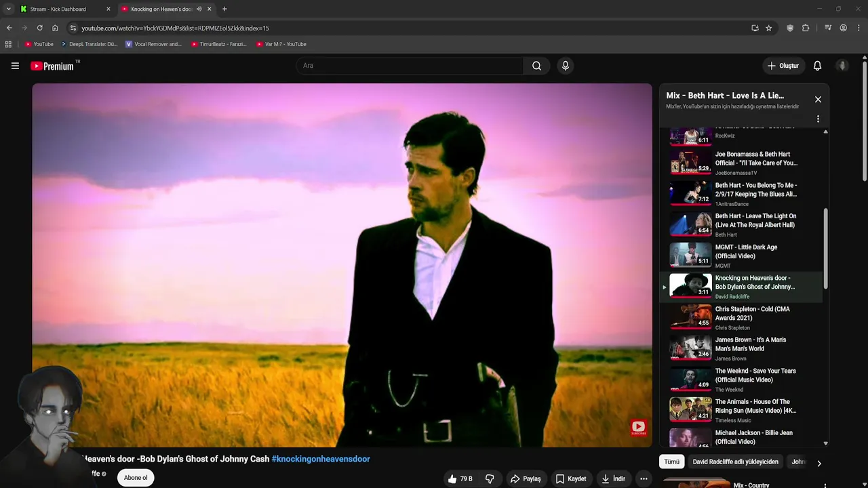Play Michael Jackson 'Billie Jean' item
Viewport: 868px width, 488px height.
pos(741,437)
